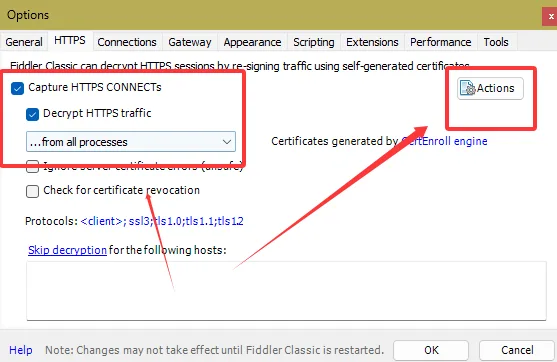Open the Connections tab
557x362 pixels.
coord(127,42)
